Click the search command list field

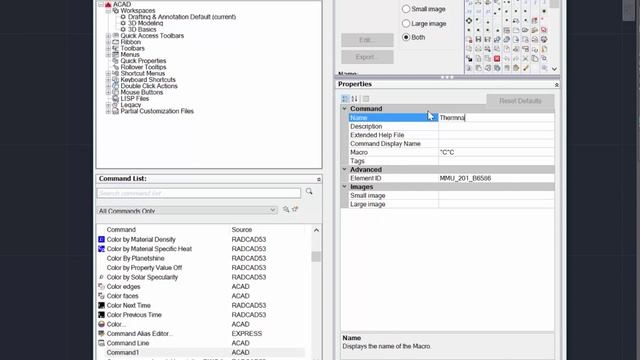pyautogui.click(x=199, y=193)
